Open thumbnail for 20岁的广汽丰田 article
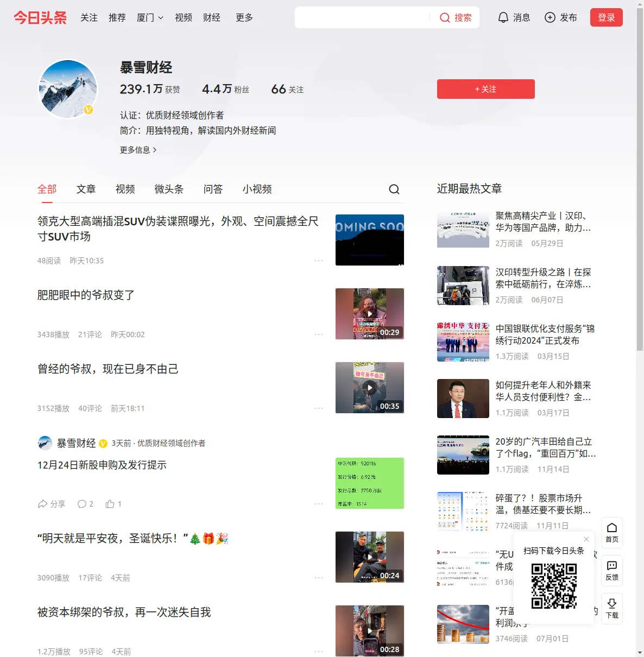 tap(463, 455)
